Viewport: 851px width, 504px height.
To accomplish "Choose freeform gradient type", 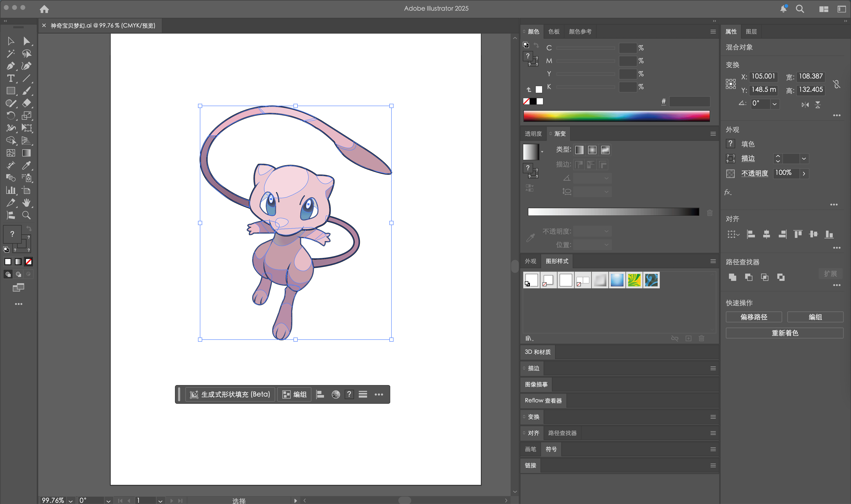I will click(605, 150).
